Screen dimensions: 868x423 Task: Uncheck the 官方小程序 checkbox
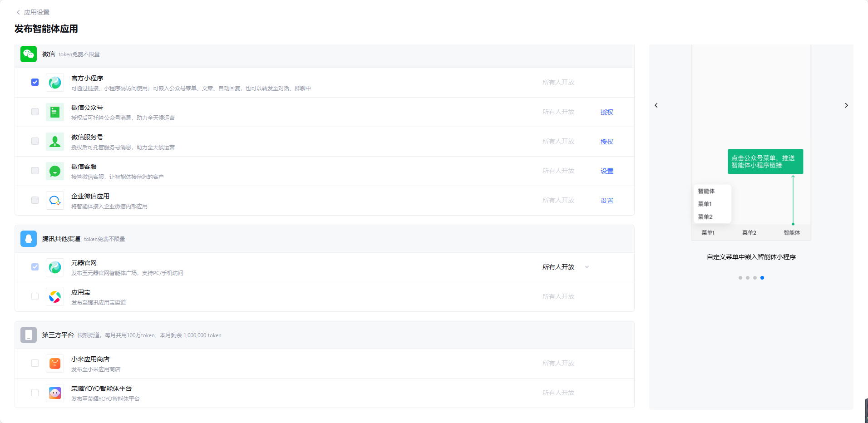coord(35,82)
